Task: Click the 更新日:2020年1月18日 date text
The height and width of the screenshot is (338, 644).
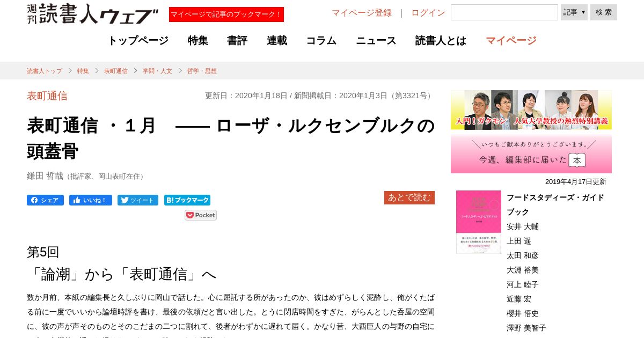Action: 246,95
